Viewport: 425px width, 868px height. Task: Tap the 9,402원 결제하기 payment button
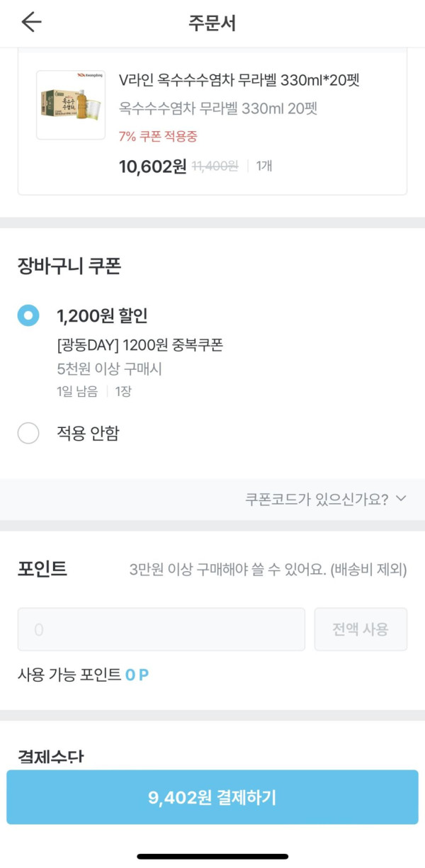click(x=212, y=797)
